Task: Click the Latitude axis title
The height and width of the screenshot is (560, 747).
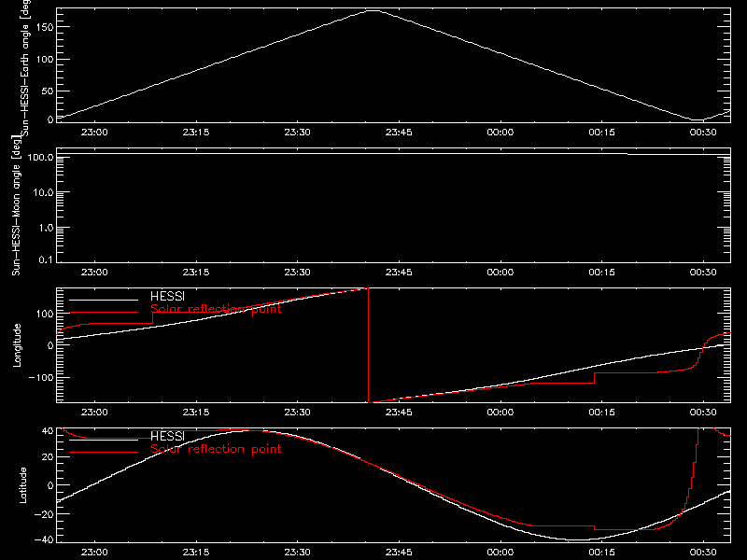Action: (22, 485)
